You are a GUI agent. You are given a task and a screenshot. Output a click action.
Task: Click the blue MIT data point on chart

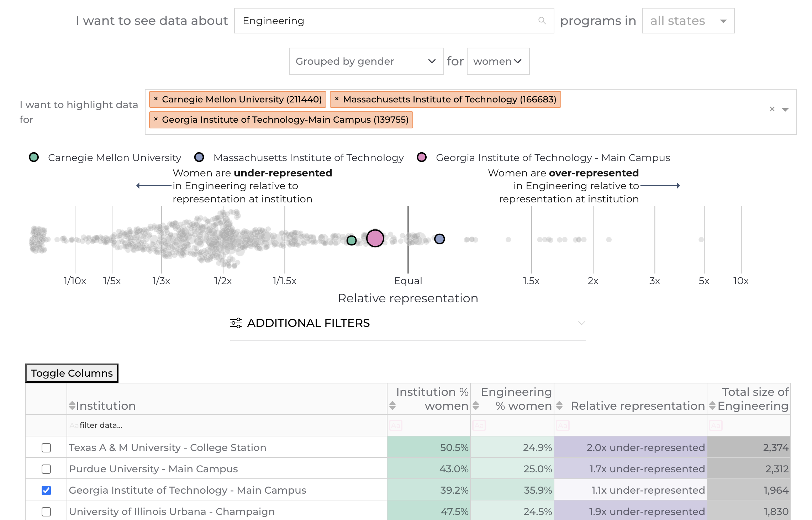click(x=439, y=239)
